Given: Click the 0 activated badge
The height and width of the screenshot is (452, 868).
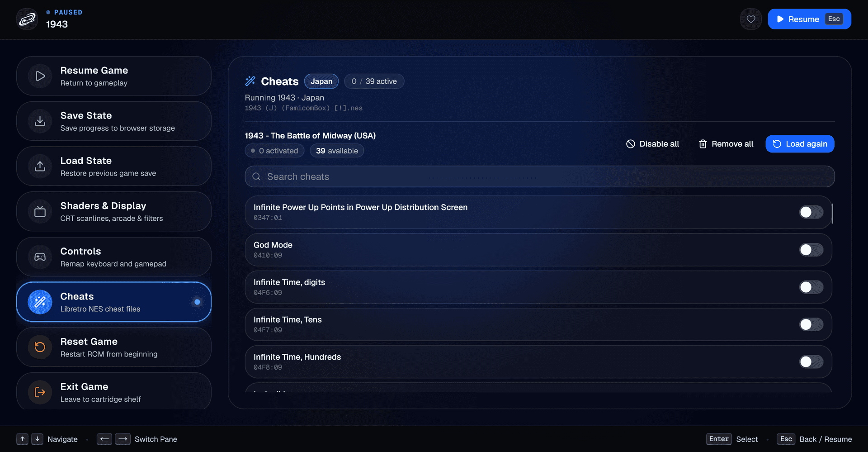Looking at the screenshot, I should tap(274, 151).
